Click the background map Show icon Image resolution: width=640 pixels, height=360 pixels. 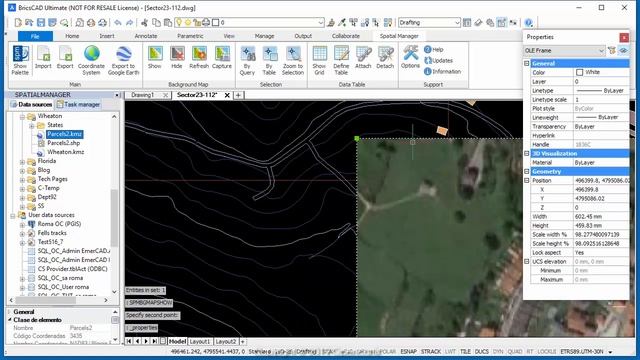[x=155, y=57]
